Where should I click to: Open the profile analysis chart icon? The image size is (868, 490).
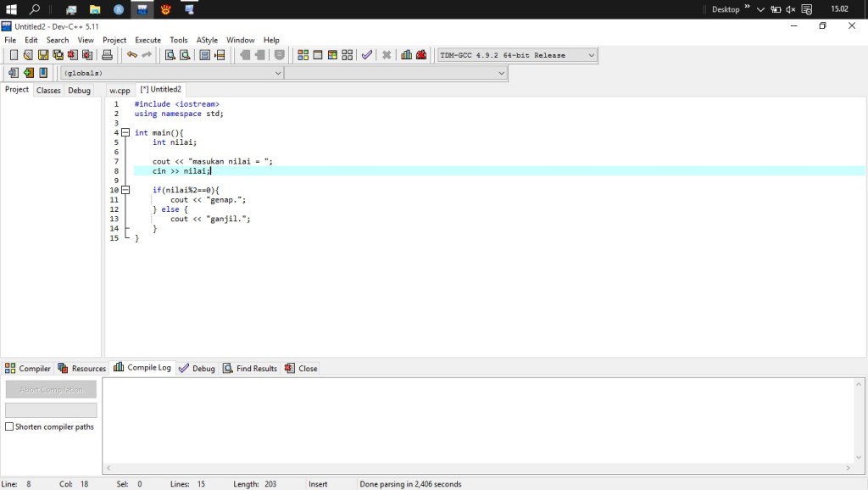(x=406, y=55)
